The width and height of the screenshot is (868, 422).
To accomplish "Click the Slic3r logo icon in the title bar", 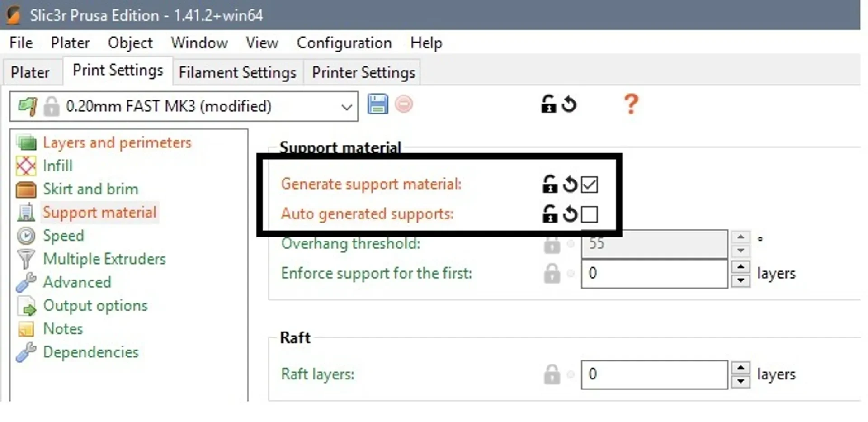I will click(14, 15).
